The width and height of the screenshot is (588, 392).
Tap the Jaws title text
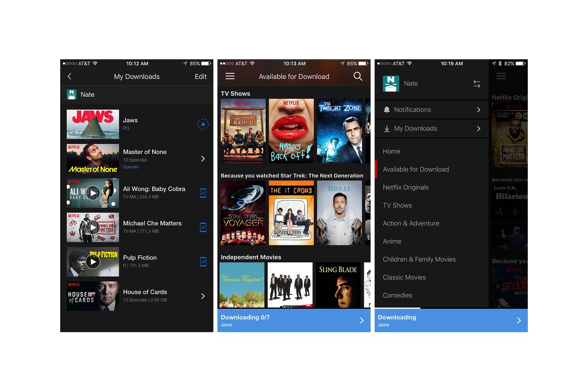[130, 120]
